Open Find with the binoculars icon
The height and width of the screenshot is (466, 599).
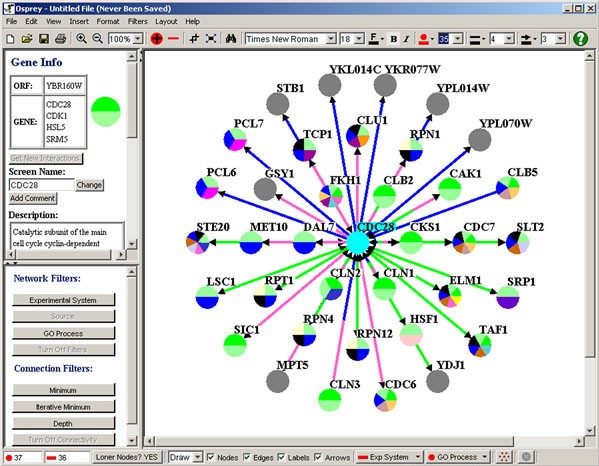pos(231,39)
